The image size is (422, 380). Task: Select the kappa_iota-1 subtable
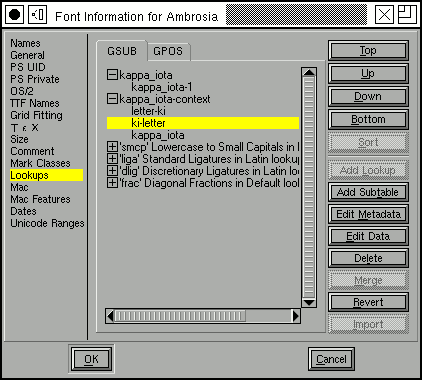[162, 87]
